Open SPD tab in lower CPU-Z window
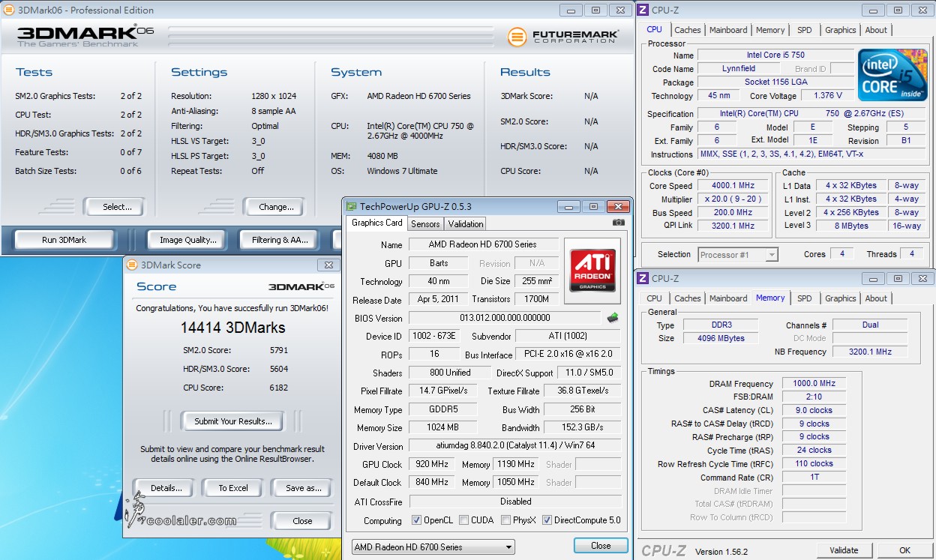 coord(804,298)
